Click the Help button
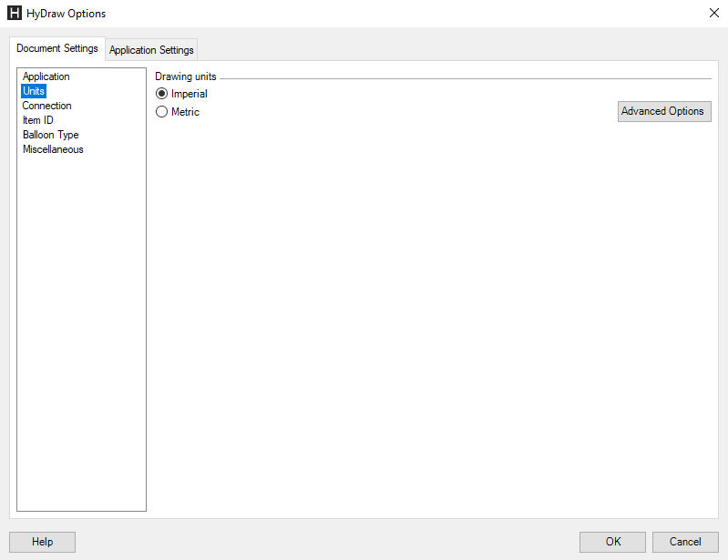The image size is (728, 560). click(42, 542)
